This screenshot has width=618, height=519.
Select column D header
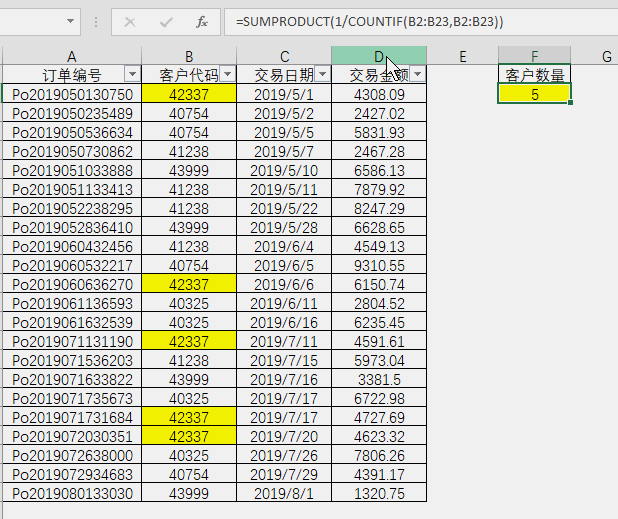click(379, 56)
